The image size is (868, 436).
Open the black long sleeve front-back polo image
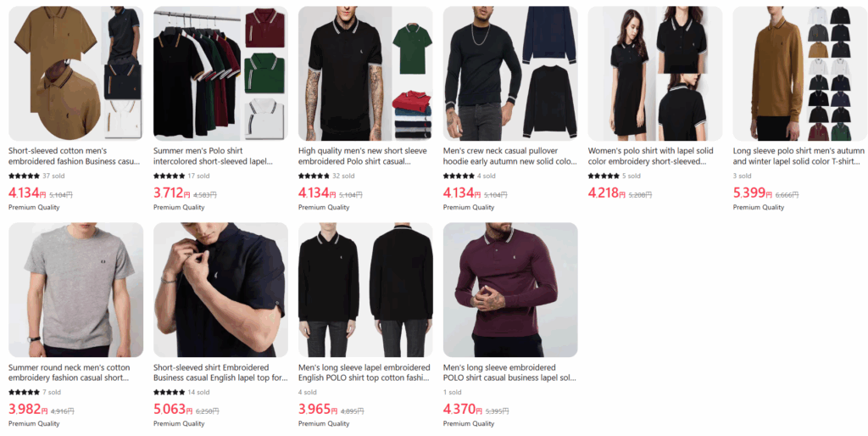tap(365, 290)
